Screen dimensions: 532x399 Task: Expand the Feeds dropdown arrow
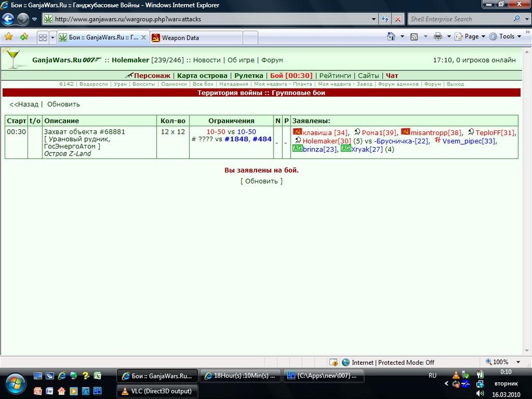426,36
